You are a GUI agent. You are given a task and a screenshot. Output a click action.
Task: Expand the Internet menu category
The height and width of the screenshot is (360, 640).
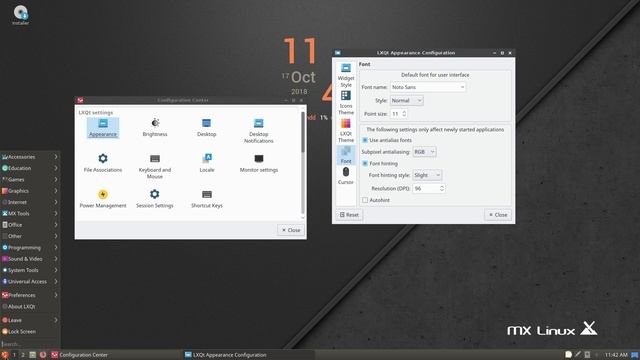(30, 202)
